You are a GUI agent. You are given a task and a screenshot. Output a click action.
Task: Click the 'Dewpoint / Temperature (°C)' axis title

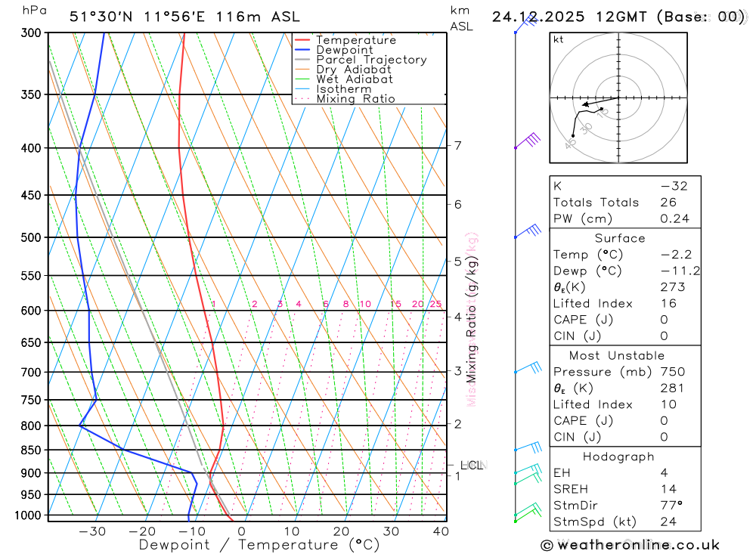pos(259,545)
